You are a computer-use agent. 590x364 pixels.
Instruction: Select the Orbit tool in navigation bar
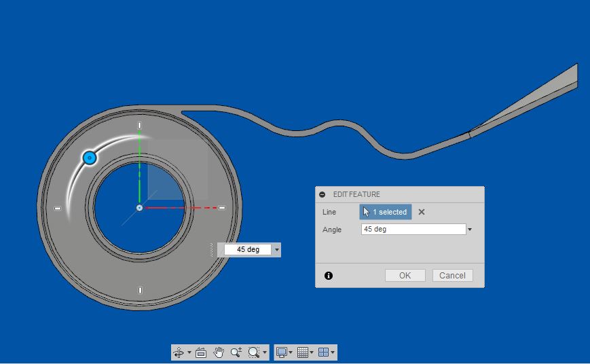(179, 352)
